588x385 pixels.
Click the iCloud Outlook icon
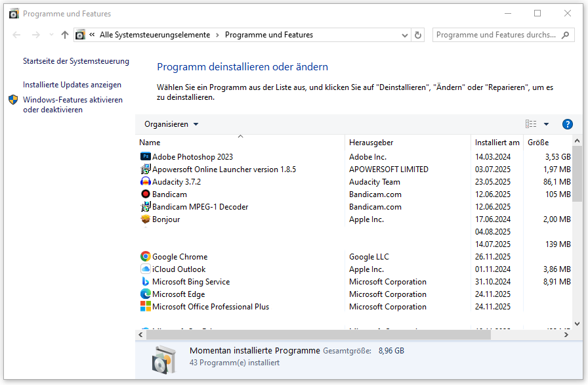coord(145,269)
